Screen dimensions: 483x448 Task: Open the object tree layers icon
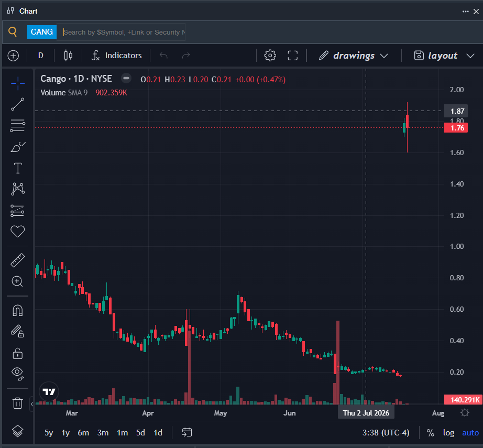(x=18, y=431)
